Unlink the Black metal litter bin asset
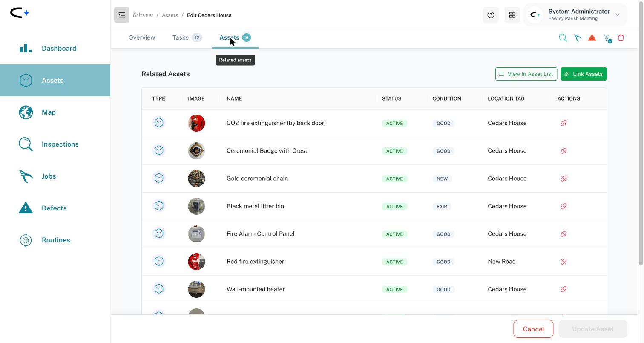The height and width of the screenshot is (343, 644). (x=563, y=206)
